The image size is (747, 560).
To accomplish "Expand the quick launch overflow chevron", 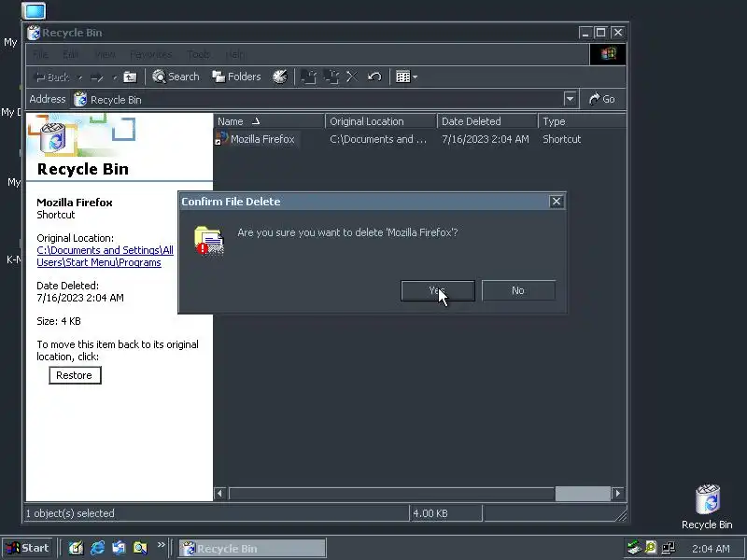I will pyautogui.click(x=161, y=545).
